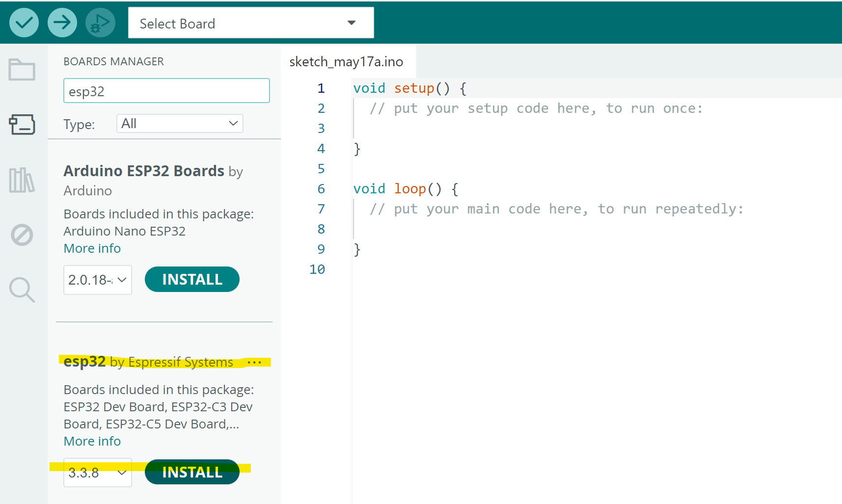842x504 pixels.
Task: Open the Select Board dropdown
Action: [x=251, y=23]
